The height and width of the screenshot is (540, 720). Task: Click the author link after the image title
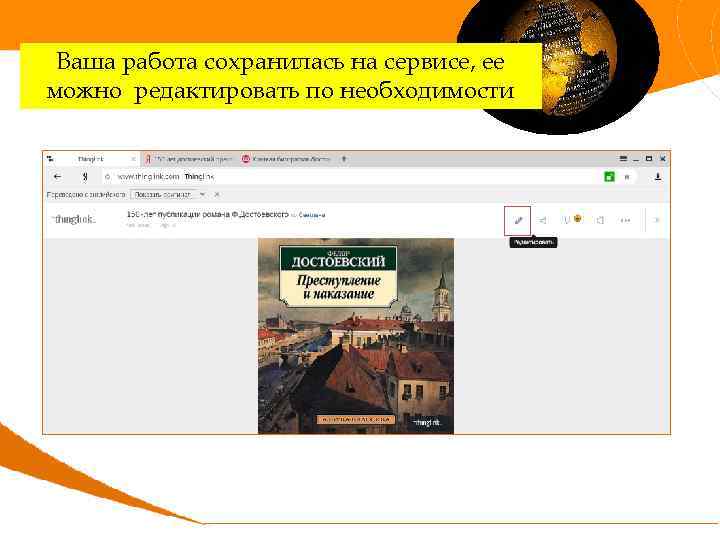pos(312,215)
